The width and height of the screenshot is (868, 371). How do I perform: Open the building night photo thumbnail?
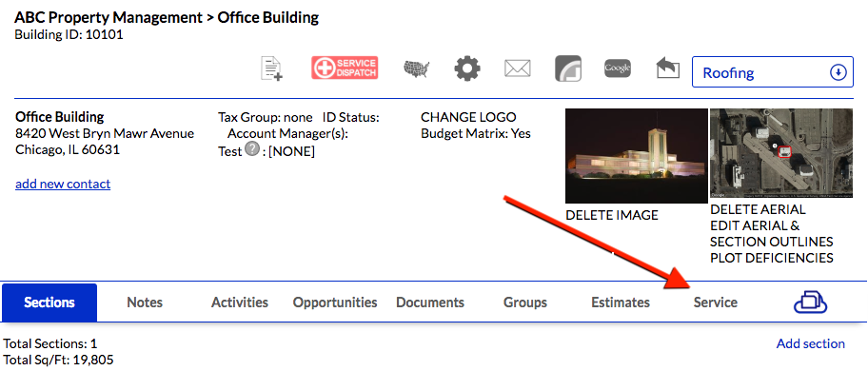[637, 156]
